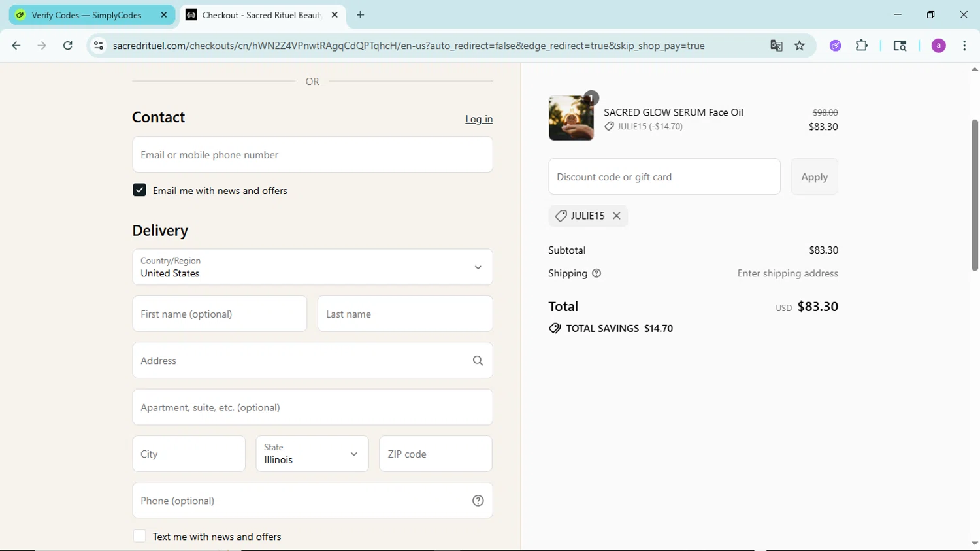Click the Sacred Glow Serum product thumbnail

click(x=571, y=118)
